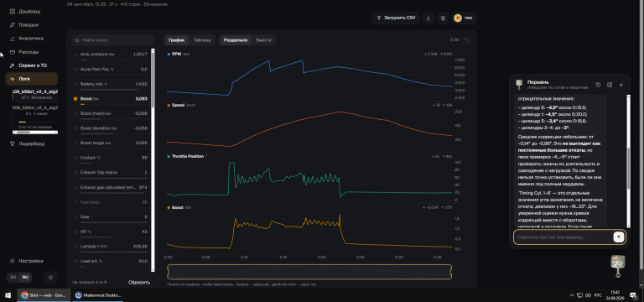Close the Поршень assistant panel
The image size is (644, 302).
[x=621, y=85]
